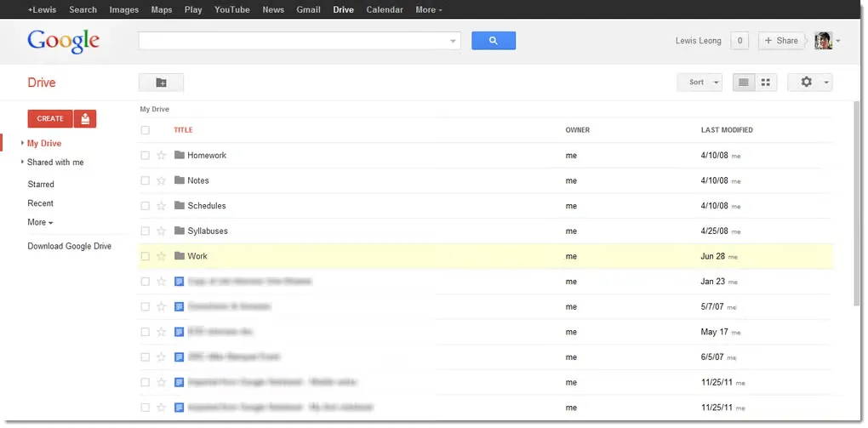
Task: Star the Syllabuses folder
Action: [x=161, y=231]
